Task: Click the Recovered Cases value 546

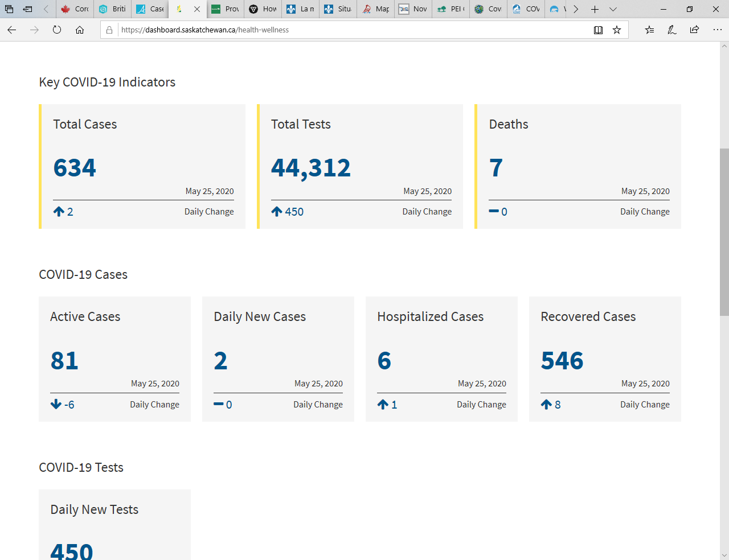Action: (x=562, y=361)
